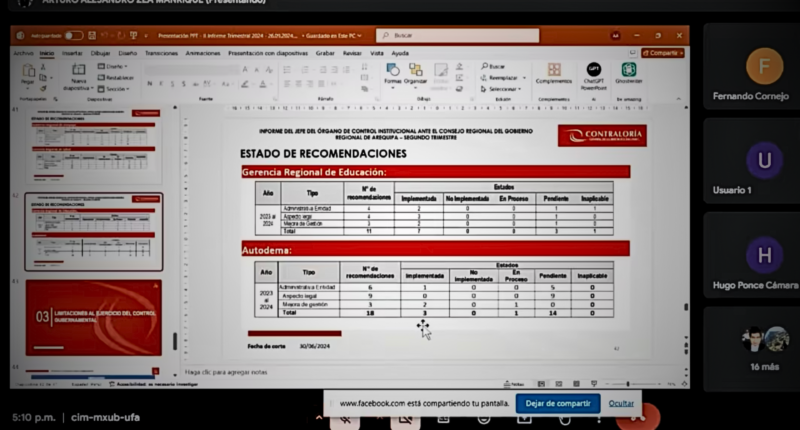
Task: Open Complementos add-ins
Action: pyautogui.click(x=553, y=73)
